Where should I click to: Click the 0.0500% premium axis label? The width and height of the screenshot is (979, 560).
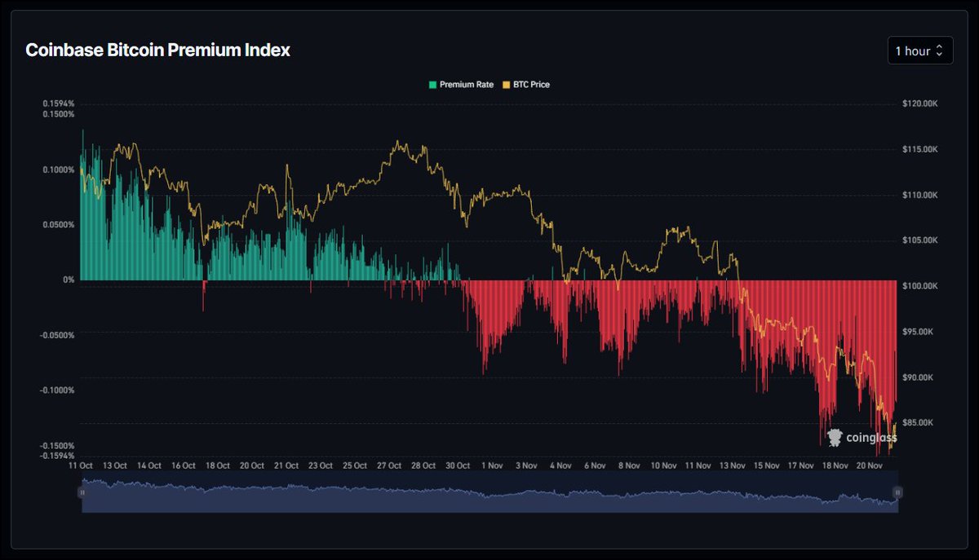58,224
